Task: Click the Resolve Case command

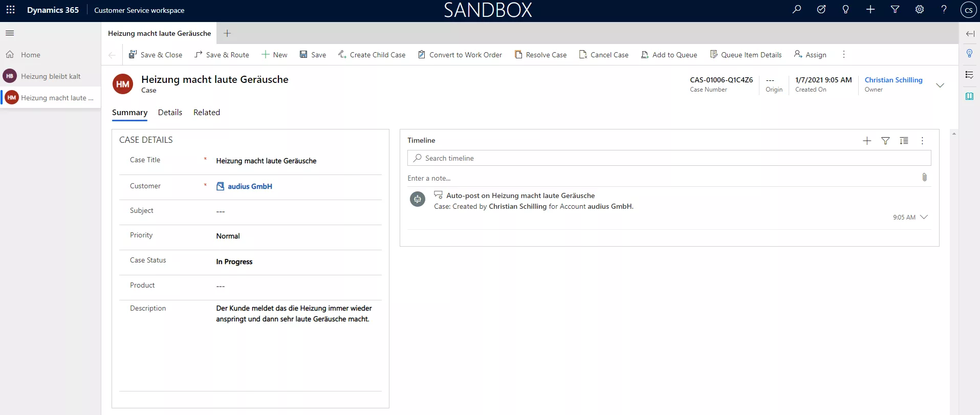Action: (540, 55)
